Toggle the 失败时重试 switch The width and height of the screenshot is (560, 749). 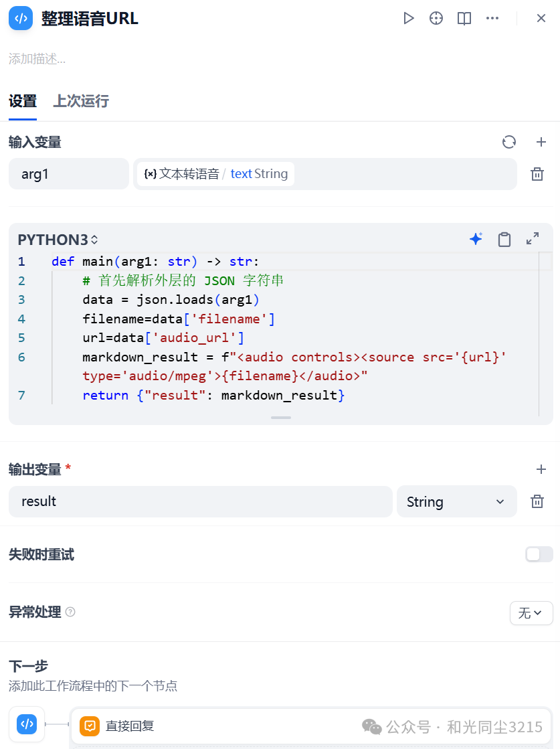tap(539, 555)
